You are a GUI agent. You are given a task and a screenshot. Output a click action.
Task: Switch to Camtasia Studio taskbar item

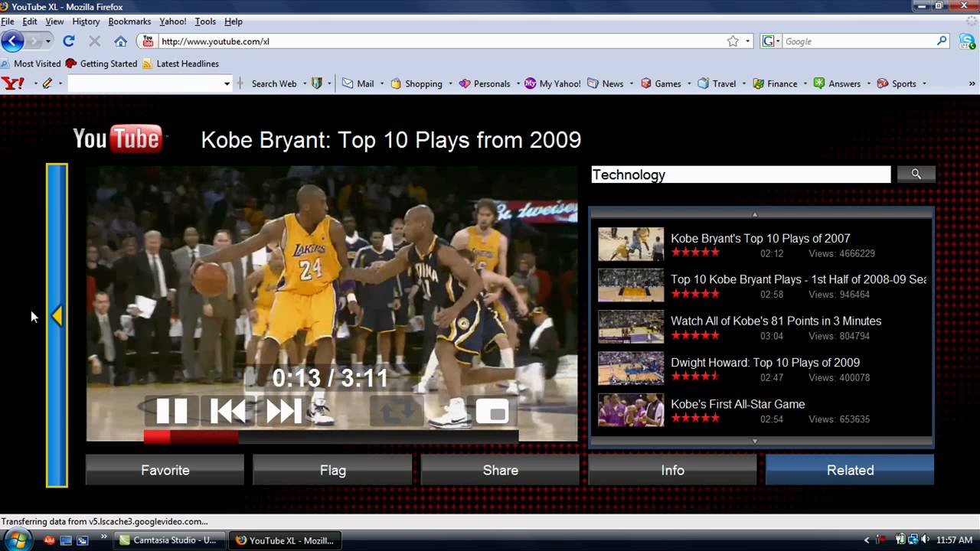click(x=168, y=540)
